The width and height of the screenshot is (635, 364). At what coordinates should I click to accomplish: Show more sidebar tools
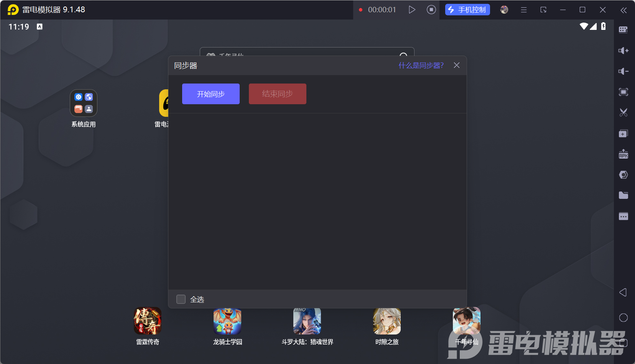623,216
